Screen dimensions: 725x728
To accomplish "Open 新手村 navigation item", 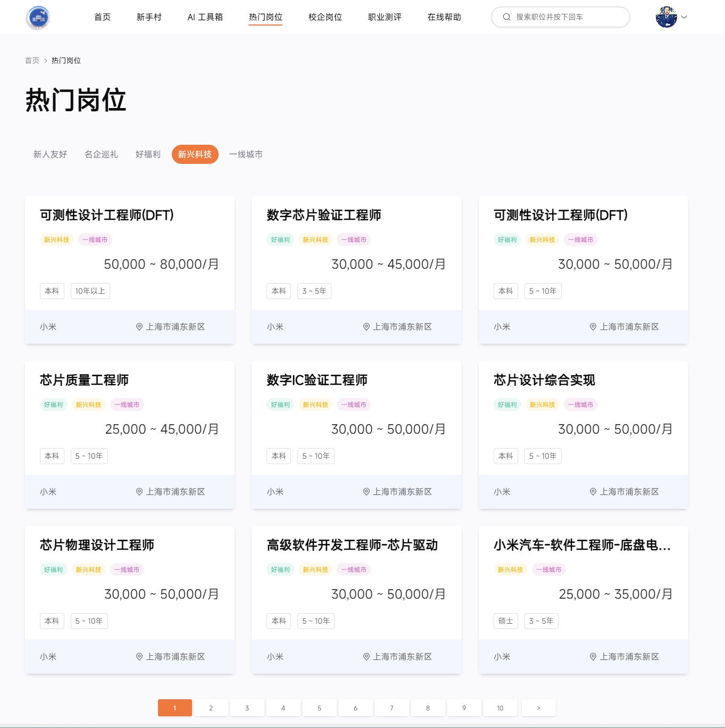I will (149, 17).
